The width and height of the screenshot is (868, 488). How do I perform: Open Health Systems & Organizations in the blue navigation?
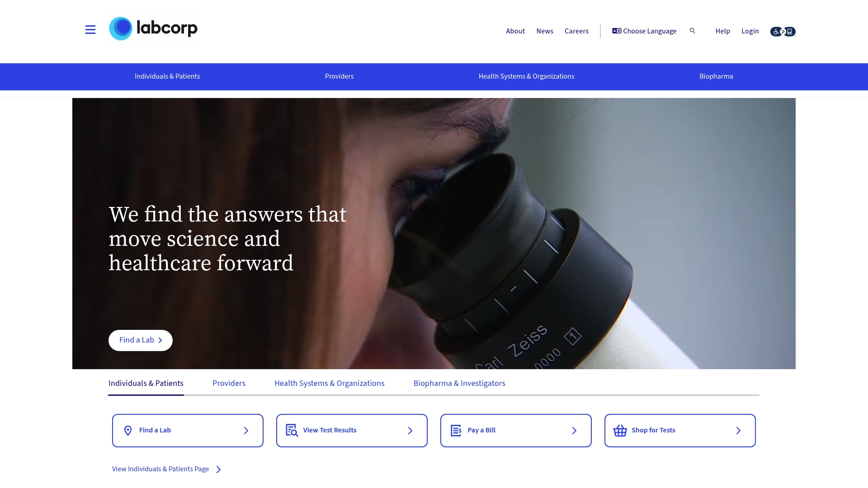[x=526, y=76]
